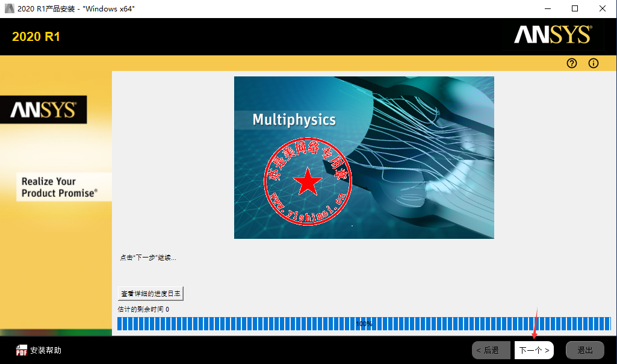Go back with the 后退 button

click(491, 350)
